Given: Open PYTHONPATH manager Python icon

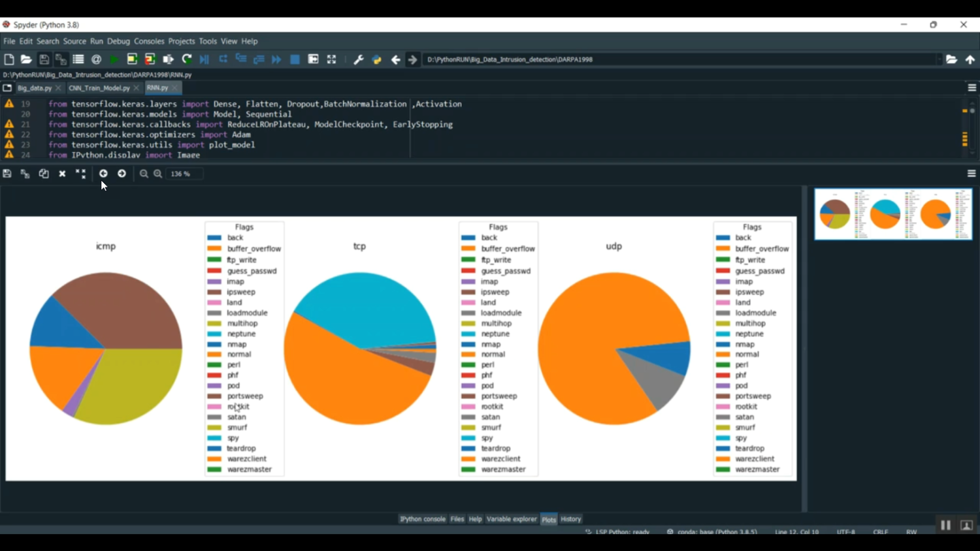Looking at the screenshot, I should pos(376,59).
